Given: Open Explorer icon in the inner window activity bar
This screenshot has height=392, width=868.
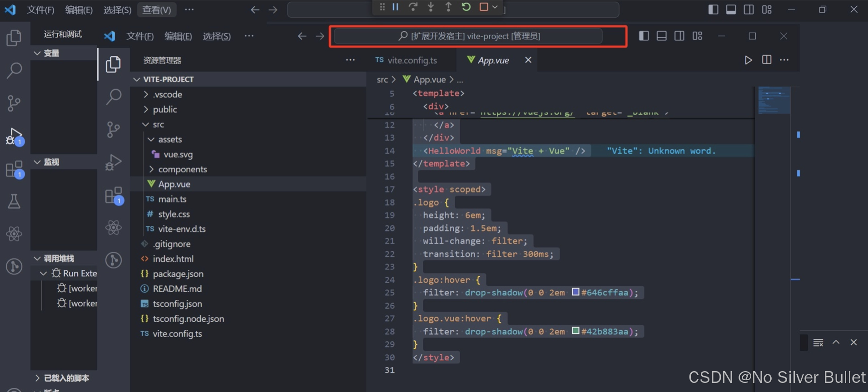Looking at the screenshot, I should (114, 64).
